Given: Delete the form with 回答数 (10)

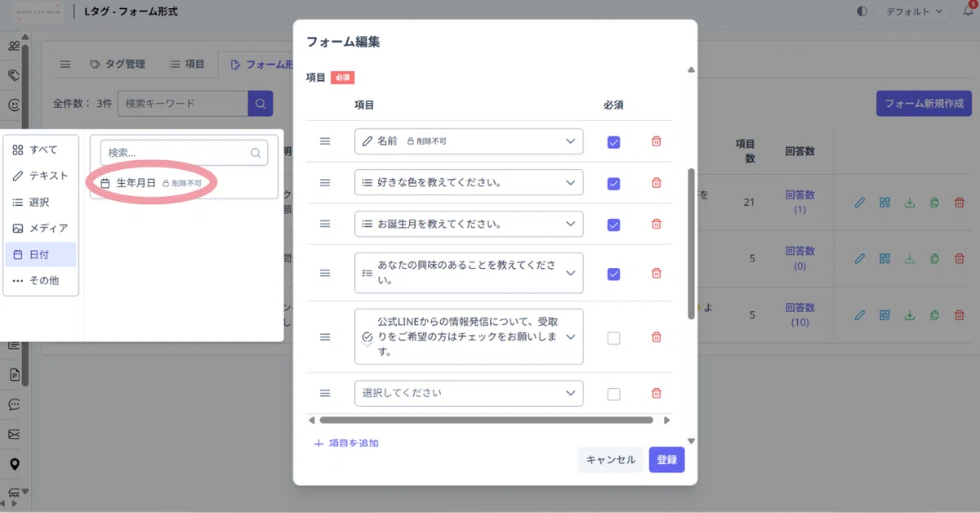Looking at the screenshot, I should (960, 314).
